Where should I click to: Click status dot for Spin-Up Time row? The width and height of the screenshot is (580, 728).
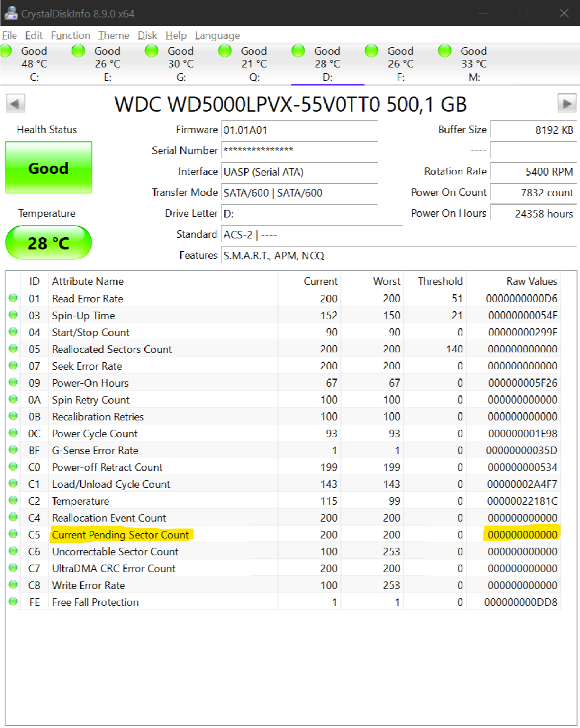13,315
